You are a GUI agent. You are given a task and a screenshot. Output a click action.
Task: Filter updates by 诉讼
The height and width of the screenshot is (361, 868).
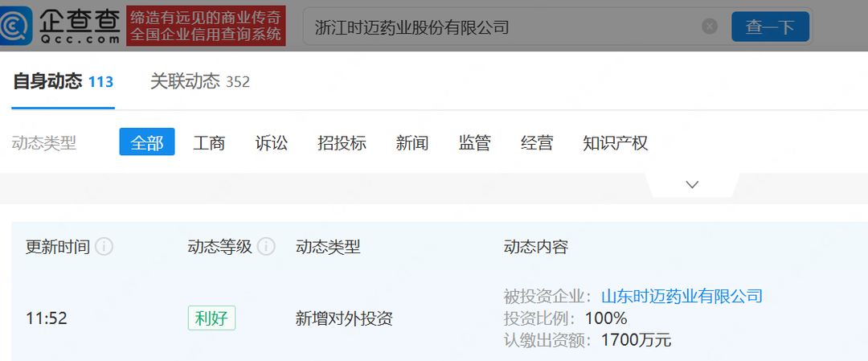pyautogui.click(x=272, y=143)
